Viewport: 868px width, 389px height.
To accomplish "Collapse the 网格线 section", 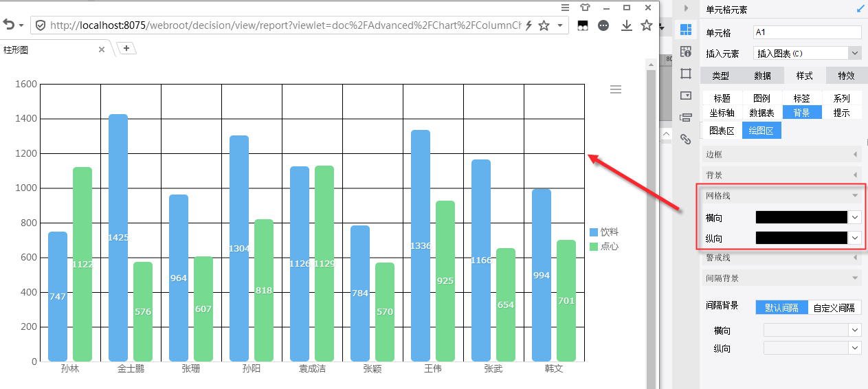I will tap(782, 196).
